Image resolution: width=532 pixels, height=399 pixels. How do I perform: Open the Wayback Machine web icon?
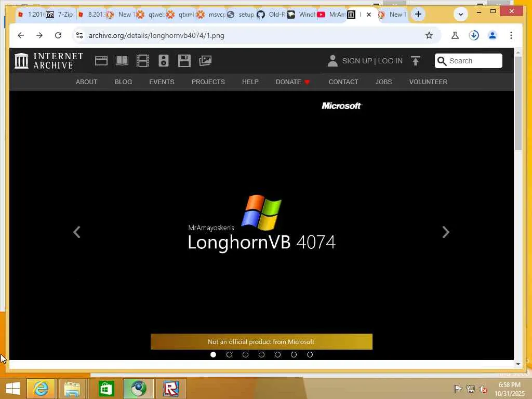(x=101, y=61)
